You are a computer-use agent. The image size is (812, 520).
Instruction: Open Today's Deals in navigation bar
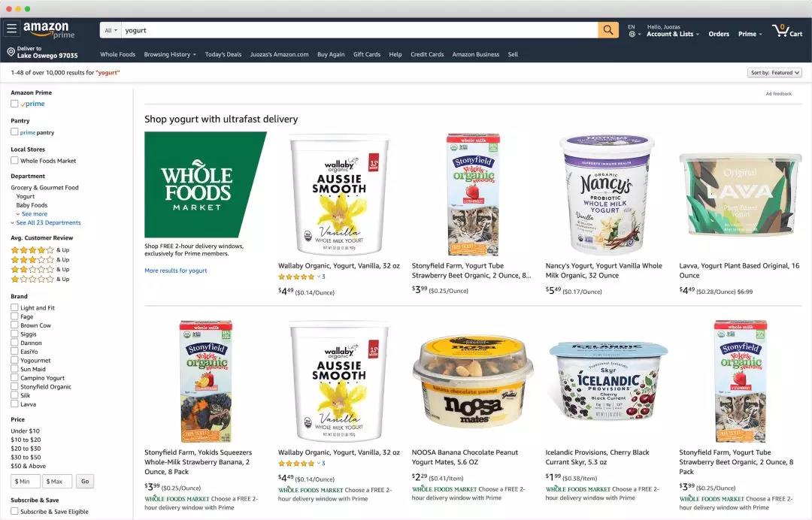pos(223,54)
